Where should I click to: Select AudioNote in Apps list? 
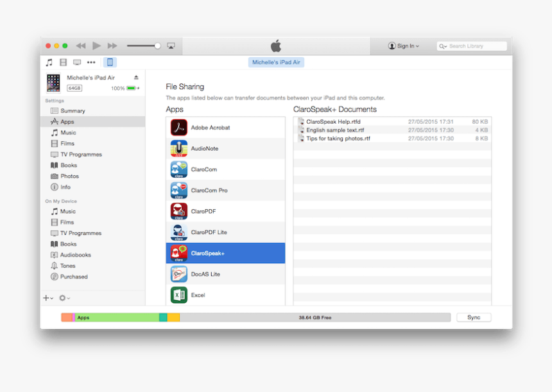tap(225, 148)
